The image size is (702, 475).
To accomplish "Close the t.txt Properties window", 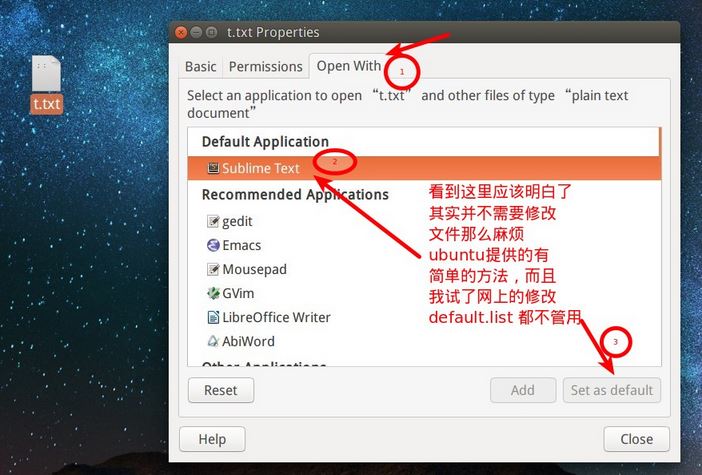I will tap(181, 33).
